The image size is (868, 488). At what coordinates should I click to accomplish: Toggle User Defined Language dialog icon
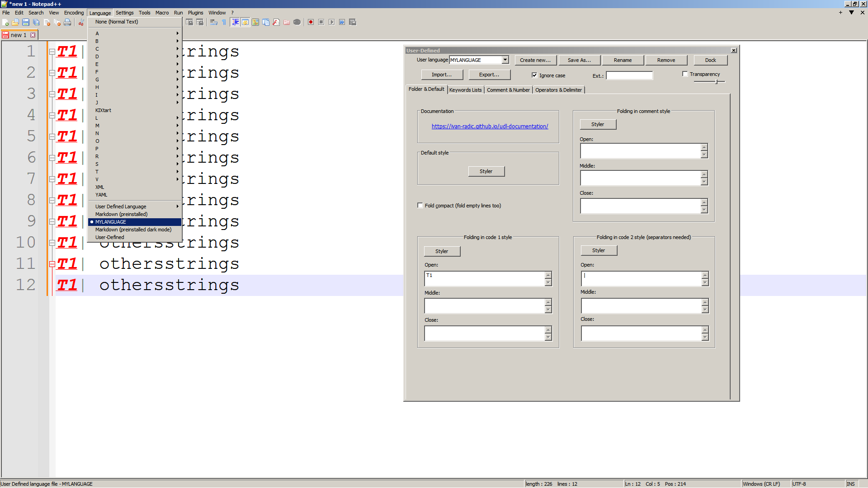click(245, 22)
